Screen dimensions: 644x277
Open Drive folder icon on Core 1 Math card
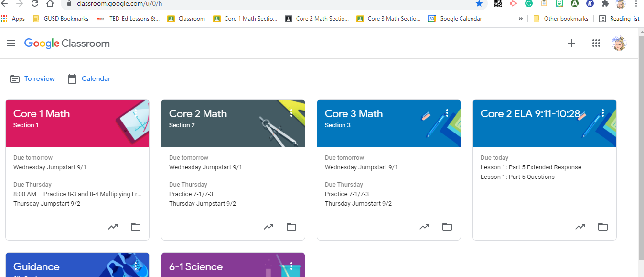(136, 227)
